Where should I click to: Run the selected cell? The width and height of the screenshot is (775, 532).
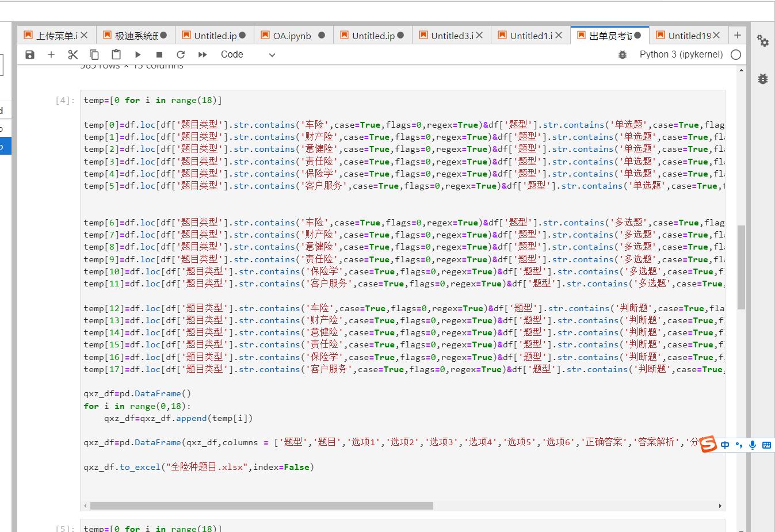pyautogui.click(x=138, y=54)
